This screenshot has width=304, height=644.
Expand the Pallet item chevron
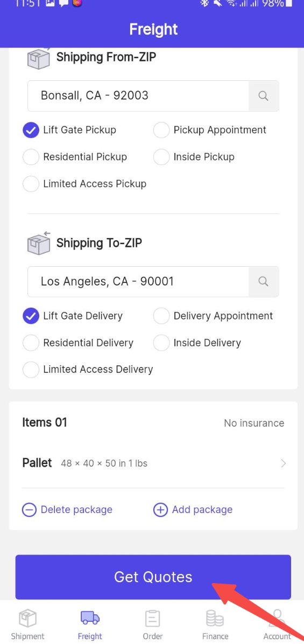pos(284,463)
